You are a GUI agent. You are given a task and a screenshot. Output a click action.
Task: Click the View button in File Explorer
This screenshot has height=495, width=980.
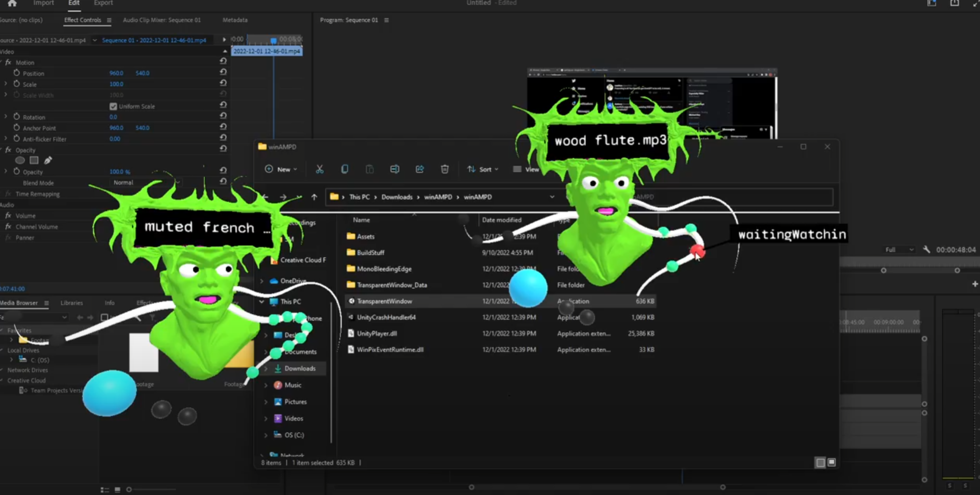[x=526, y=169]
